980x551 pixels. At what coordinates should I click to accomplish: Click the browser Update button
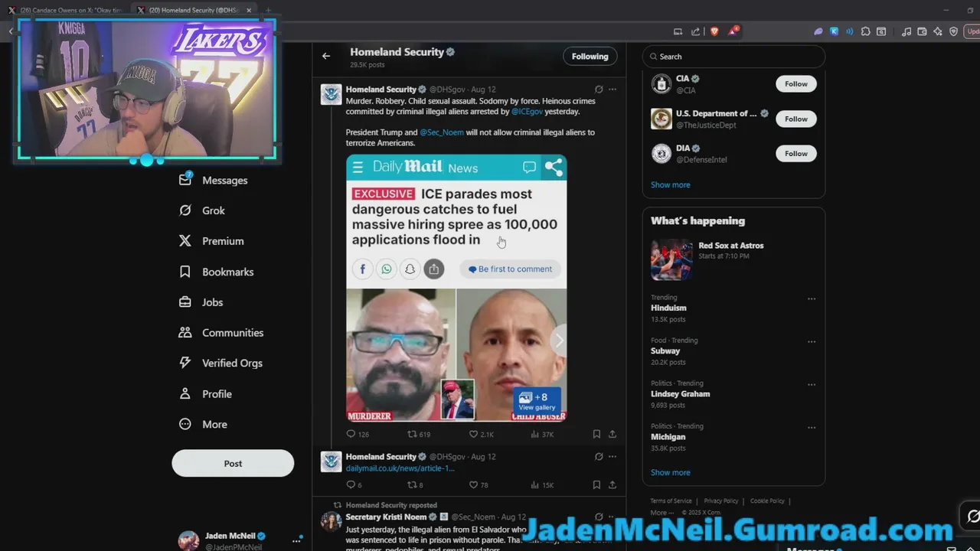click(x=972, y=31)
